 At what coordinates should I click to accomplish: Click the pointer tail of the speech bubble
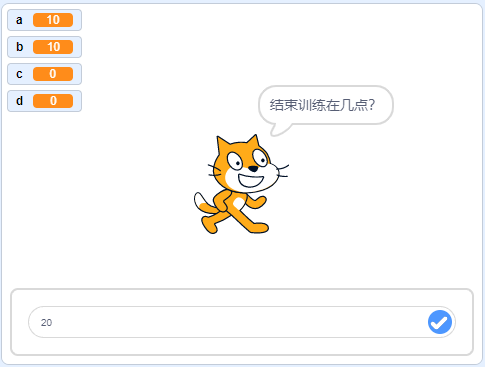pyautogui.click(x=280, y=129)
